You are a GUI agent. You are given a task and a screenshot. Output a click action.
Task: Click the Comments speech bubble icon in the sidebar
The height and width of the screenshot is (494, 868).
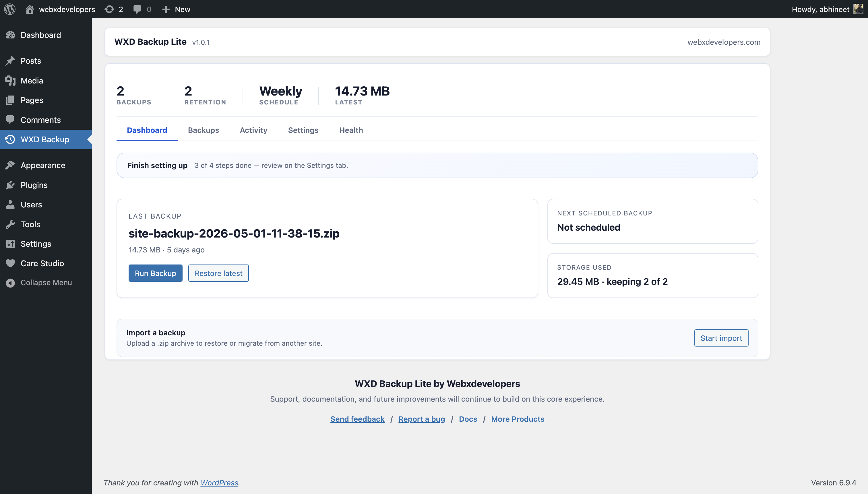coord(10,120)
